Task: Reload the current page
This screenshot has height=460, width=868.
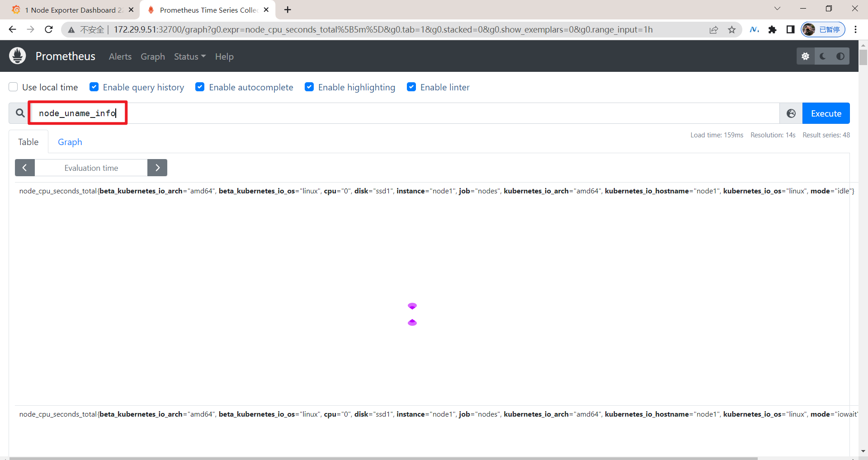Action: click(49, 29)
